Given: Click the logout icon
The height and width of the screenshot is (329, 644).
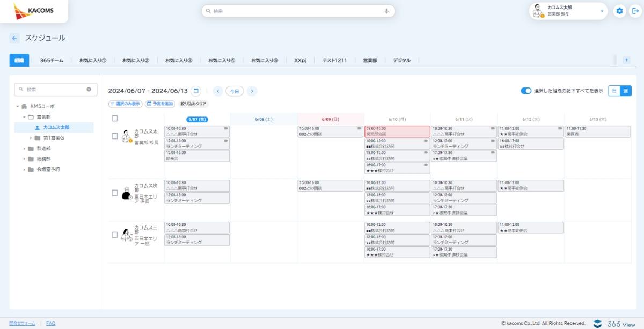Looking at the screenshot, I should (635, 11).
